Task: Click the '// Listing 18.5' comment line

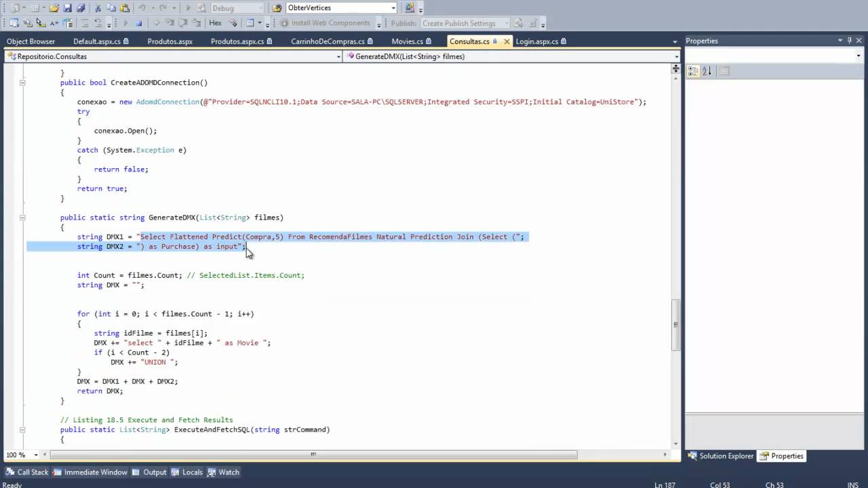Action: [x=146, y=420]
